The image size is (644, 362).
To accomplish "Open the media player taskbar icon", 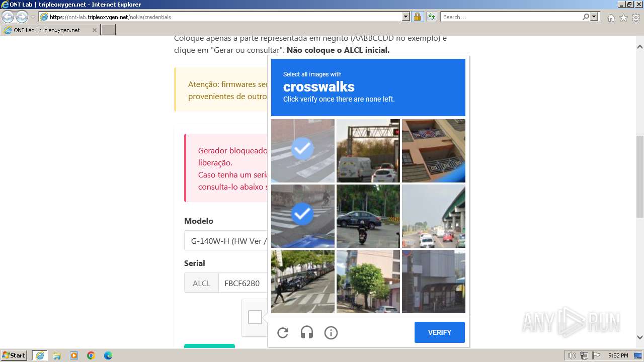I will (x=74, y=355).
